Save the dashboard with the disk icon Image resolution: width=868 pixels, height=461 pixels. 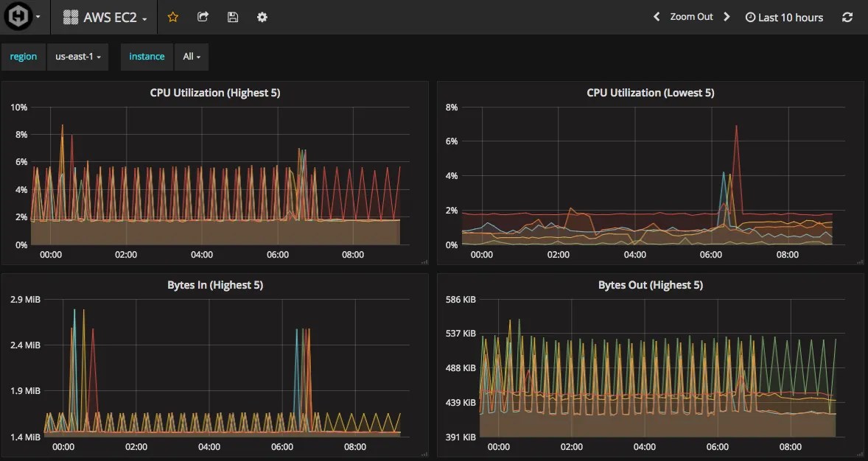pos(232,16)
